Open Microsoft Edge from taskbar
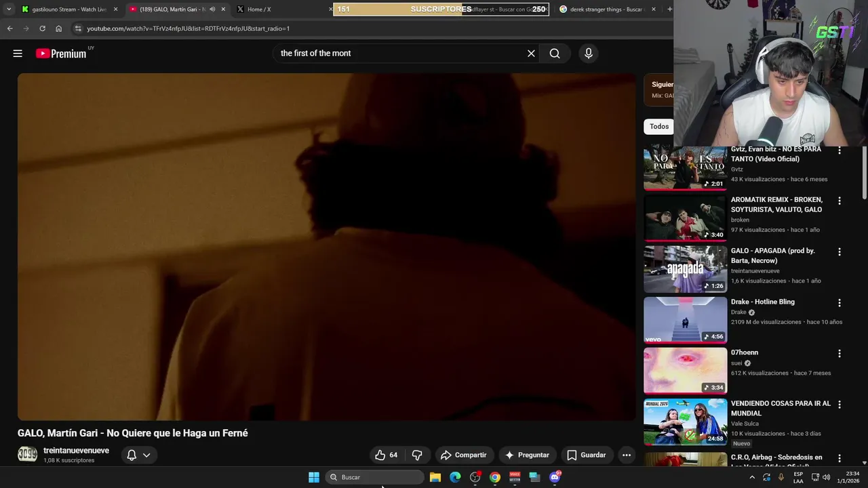 click(x=455, y=477)
